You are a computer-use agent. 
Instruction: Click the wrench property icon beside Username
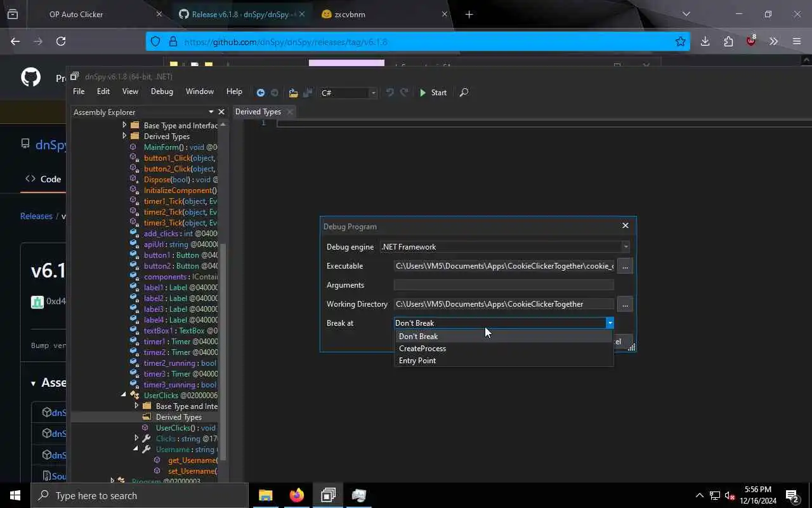click(147, 449)
